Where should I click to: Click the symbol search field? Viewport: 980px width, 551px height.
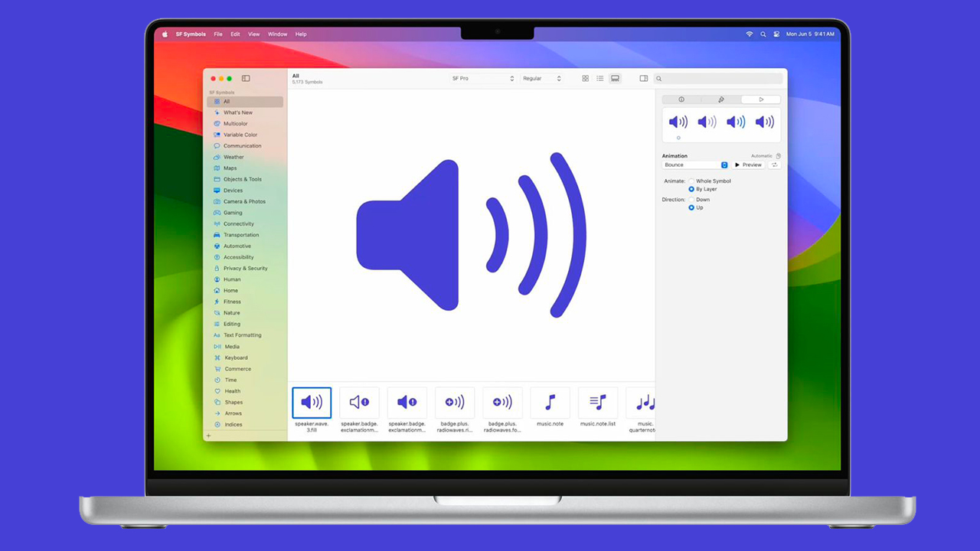point(720,79)
